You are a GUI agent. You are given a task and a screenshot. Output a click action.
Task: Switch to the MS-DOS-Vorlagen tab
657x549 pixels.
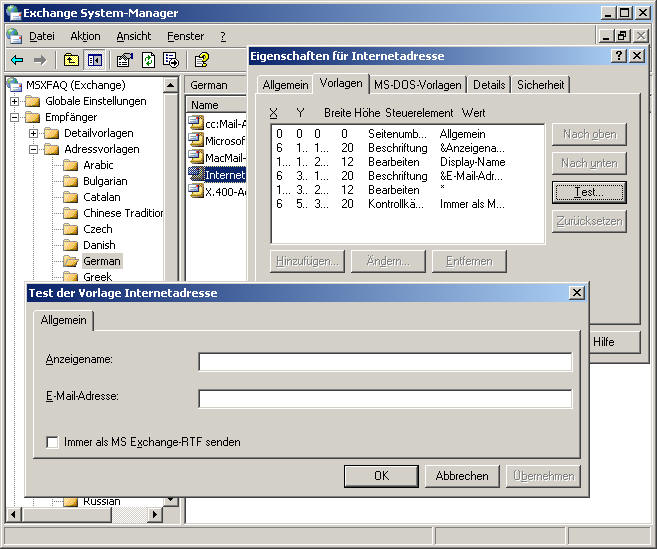[417, 85]
